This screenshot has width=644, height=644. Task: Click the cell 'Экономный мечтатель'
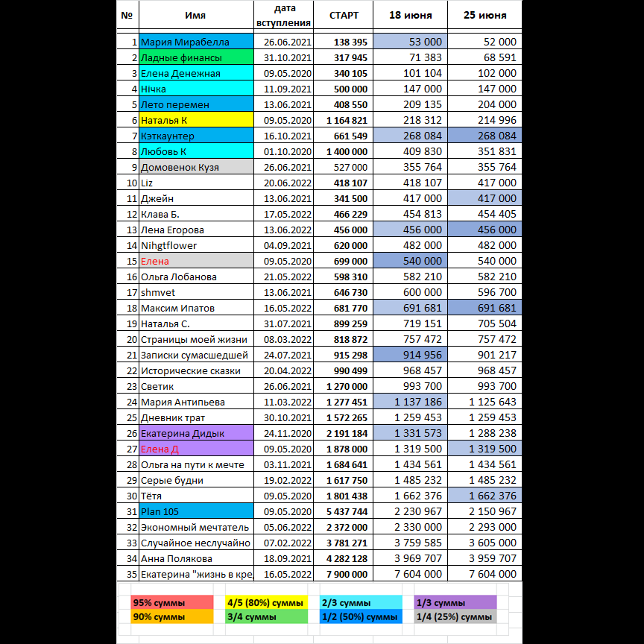point(196,527)
